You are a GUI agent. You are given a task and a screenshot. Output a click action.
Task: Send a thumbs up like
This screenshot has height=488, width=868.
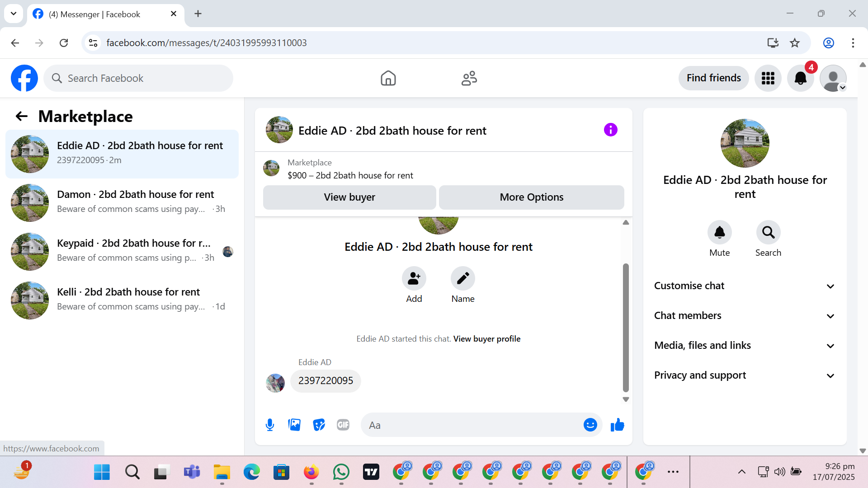617,425
